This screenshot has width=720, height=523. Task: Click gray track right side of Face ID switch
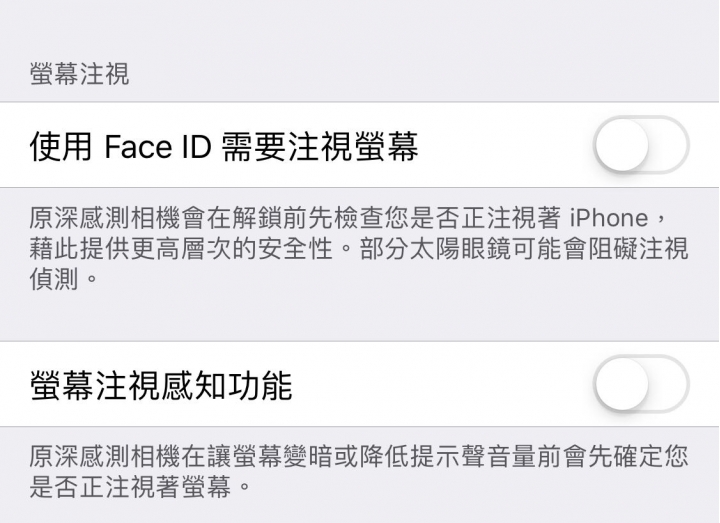[669, 145]
